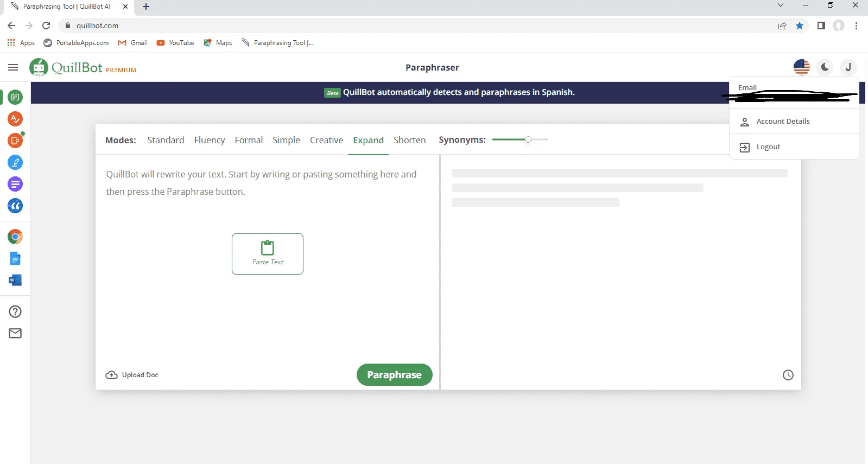Close the Paraphrasing Tool browser tab
Viewport: 868px width, 464px height.
(x=125, y=7)
